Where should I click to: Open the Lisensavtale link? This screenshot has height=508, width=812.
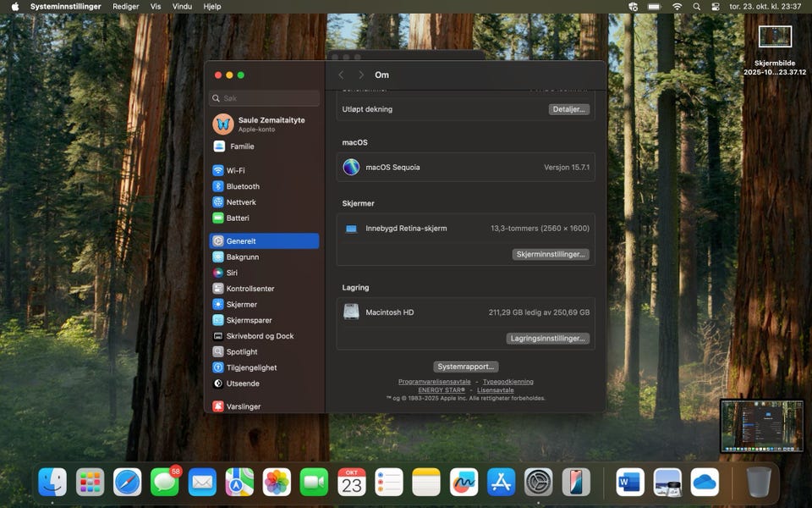point(495,389)
